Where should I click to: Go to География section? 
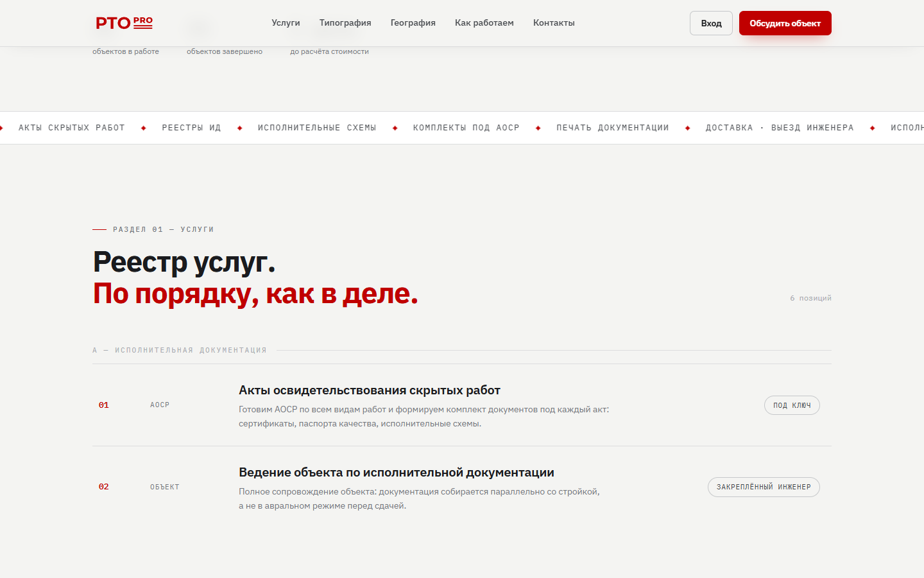pyautogui.click(x=413, y=22)
